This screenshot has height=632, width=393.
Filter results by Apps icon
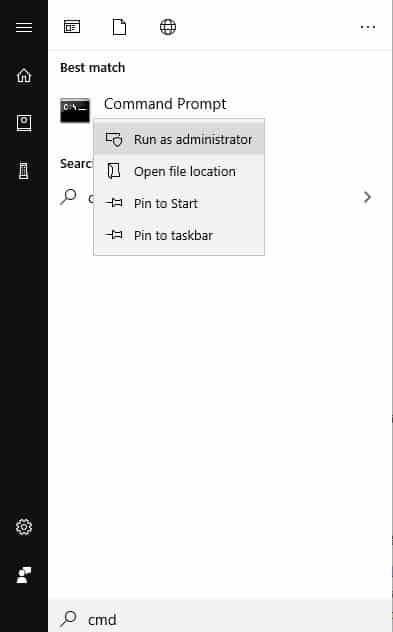pos(72,27)
